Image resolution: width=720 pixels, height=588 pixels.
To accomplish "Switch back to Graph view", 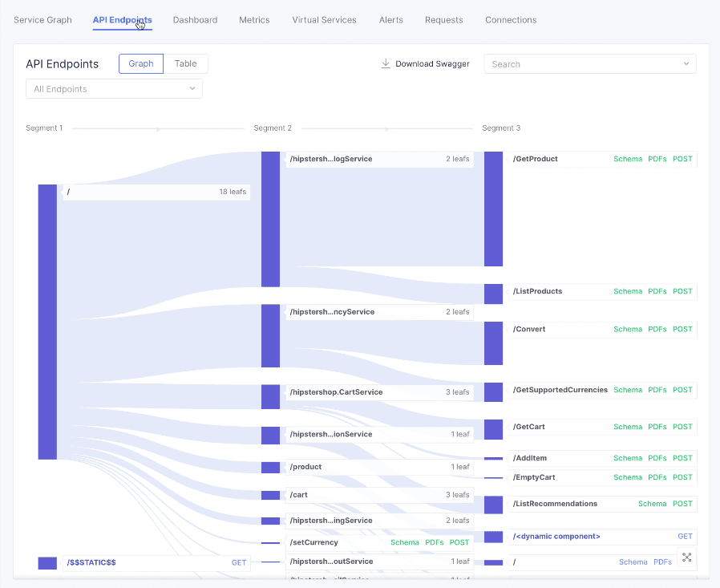I will coord(140,63).
